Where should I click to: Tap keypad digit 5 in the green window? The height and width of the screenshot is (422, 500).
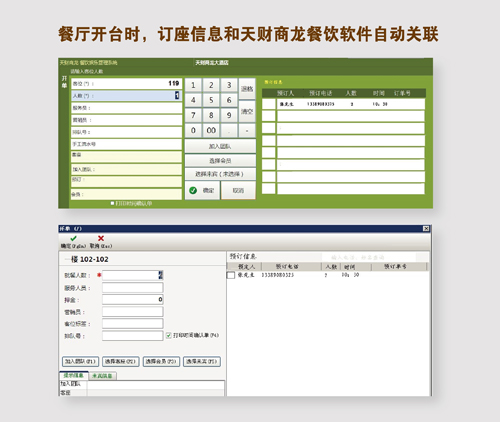211,100
